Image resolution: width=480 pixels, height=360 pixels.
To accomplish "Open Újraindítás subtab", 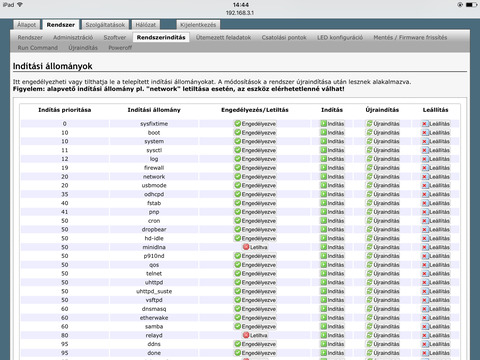I will pos(83,48).
